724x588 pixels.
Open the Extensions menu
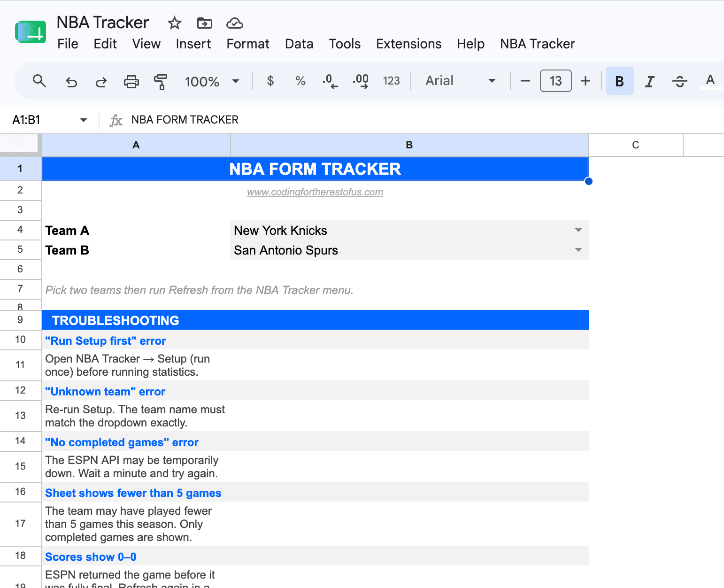[x=409, y=44]
